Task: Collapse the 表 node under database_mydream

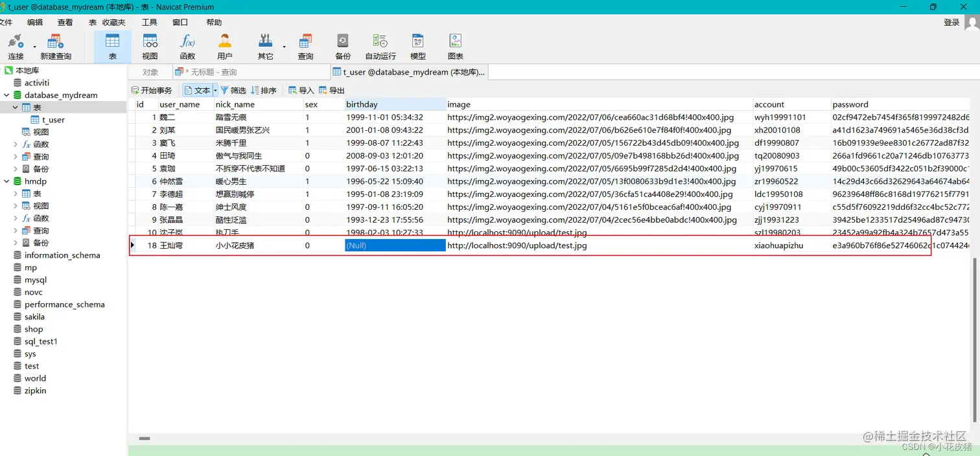Action: (x=16, y=108)
